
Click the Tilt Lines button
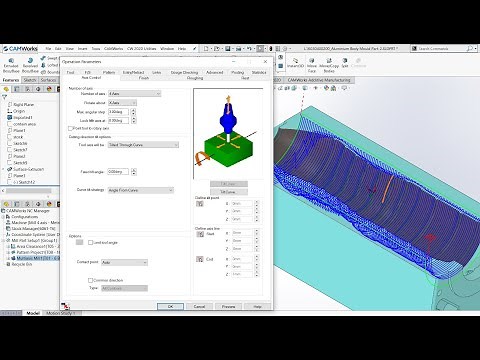229,184
